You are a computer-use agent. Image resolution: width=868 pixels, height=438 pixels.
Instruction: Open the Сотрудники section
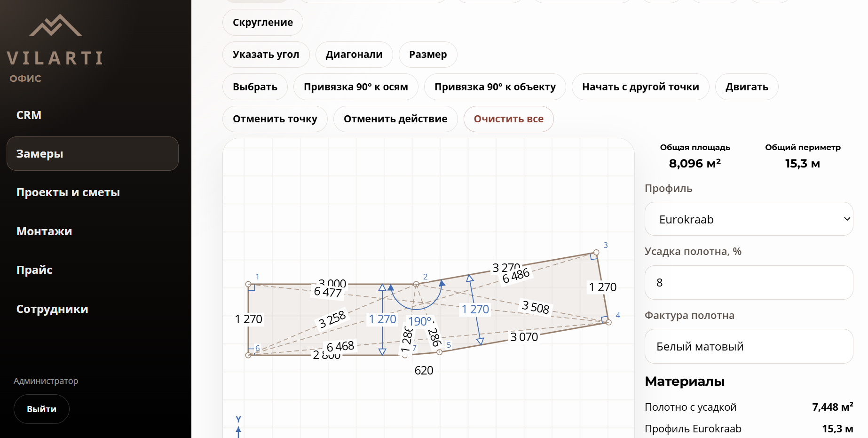click(x=52, y=309)
